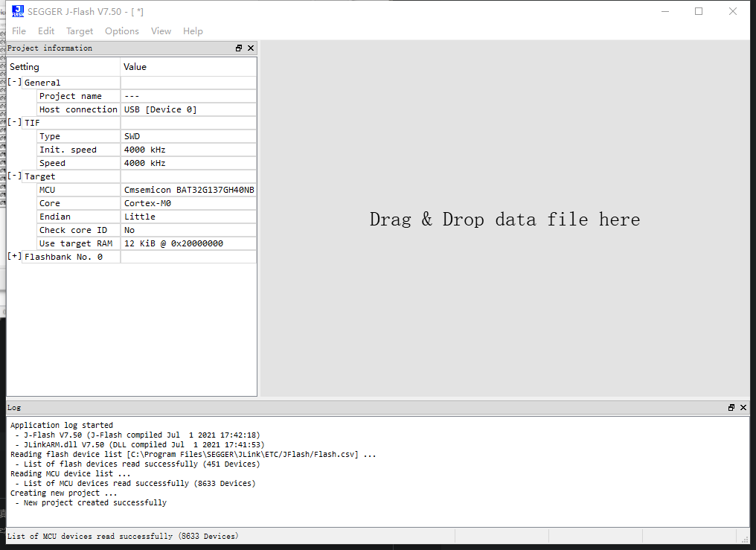Click the 'Application log started' log line
The height and width of the screenshot is (550, 756).
(x=62, y=425)
